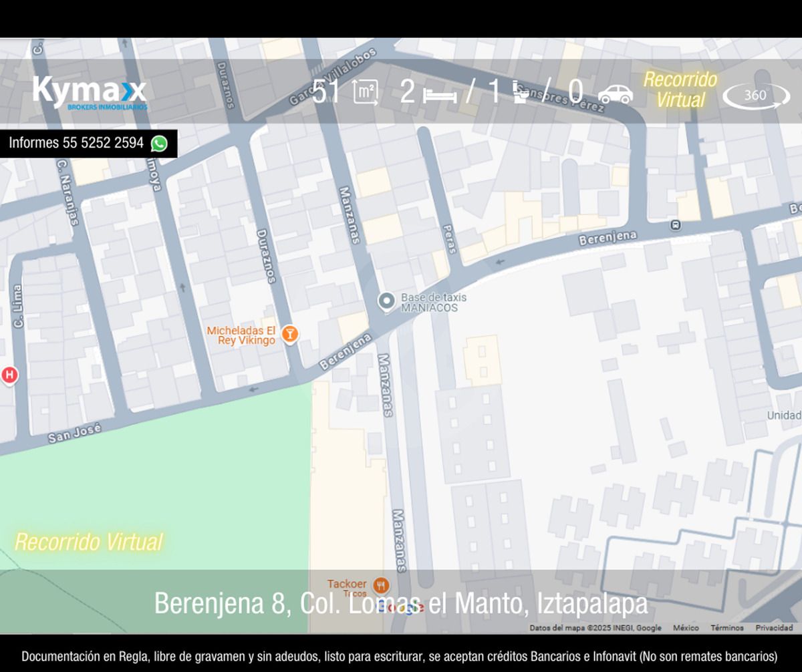
Task: Click the square meters area icon
Action: pos(365,92)
